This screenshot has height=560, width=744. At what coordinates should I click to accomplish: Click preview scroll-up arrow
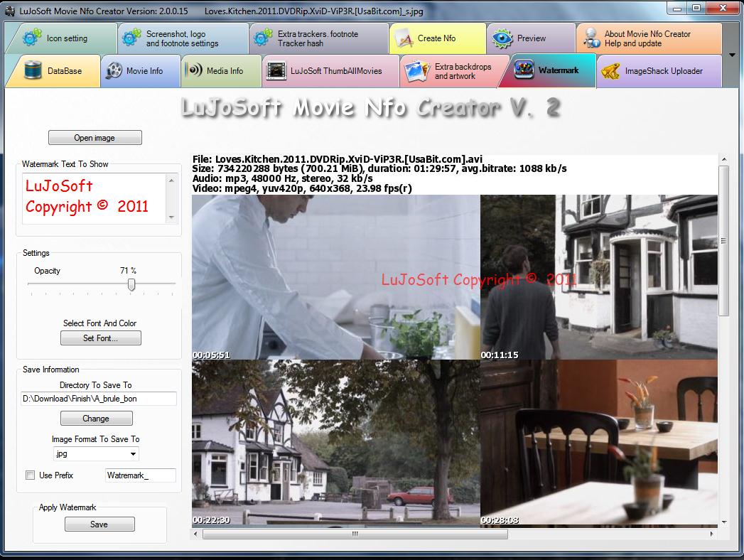pyautogui.click(x=723, y=159)
